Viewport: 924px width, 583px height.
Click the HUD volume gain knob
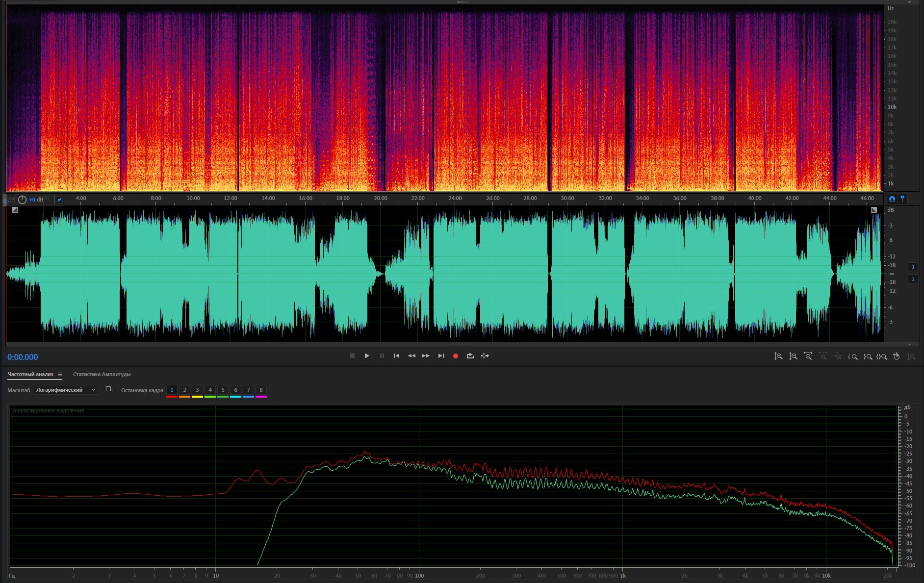click(x=22, y=200)
